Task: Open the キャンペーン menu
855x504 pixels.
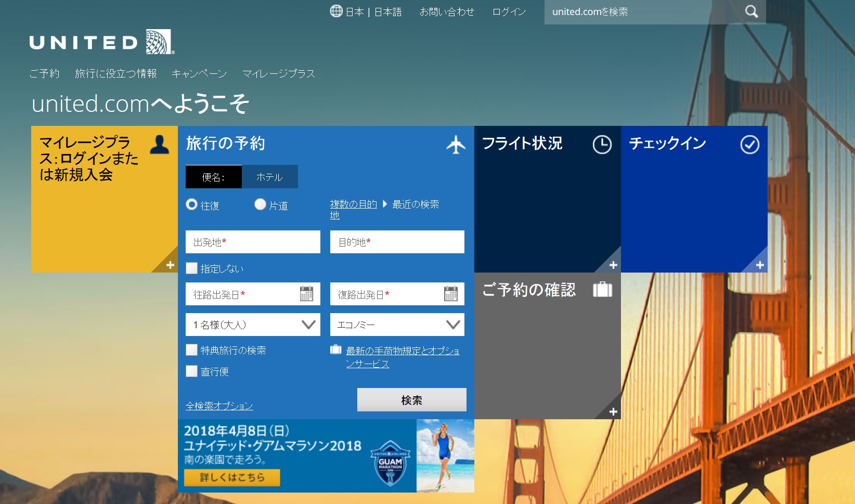Action: (199, 74)
